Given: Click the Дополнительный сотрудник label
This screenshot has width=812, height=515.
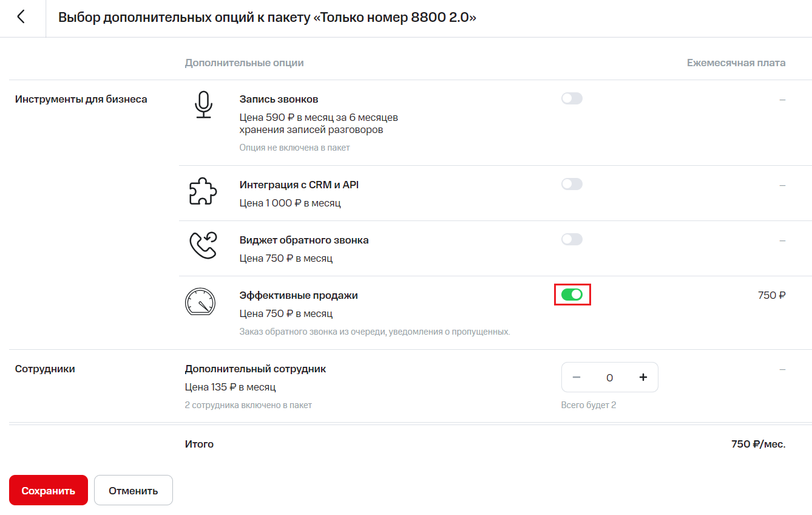Looking at the screenshot, I should click(255, 369).
